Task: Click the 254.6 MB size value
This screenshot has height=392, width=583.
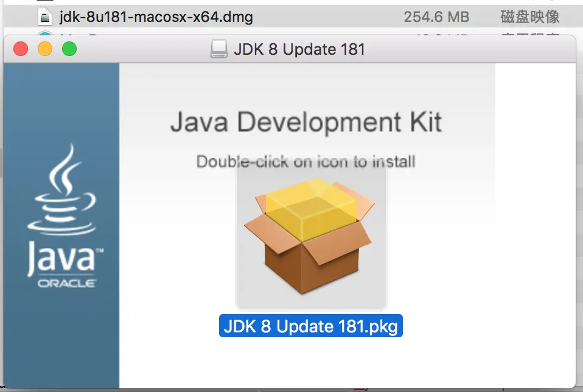Action: point(436,16)
